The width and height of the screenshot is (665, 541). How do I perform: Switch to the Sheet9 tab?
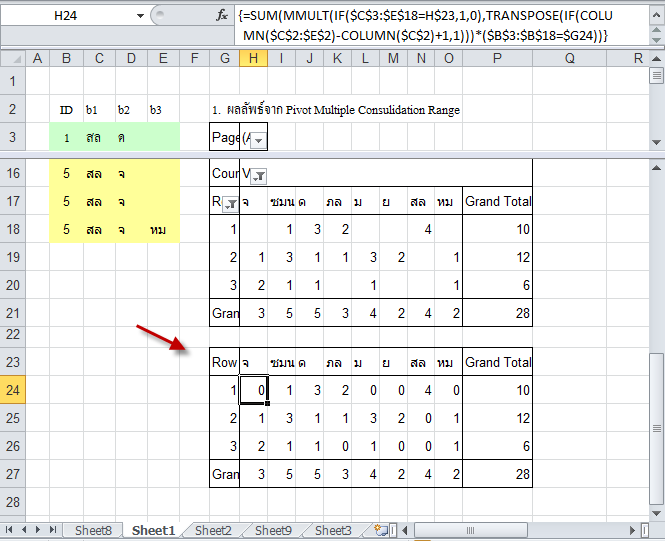[x=273, y=530]
